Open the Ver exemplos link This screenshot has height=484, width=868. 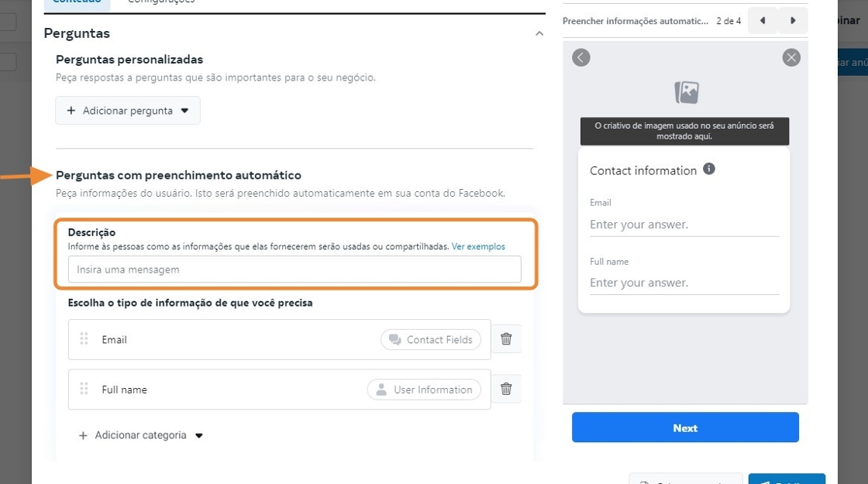[478, 246]
